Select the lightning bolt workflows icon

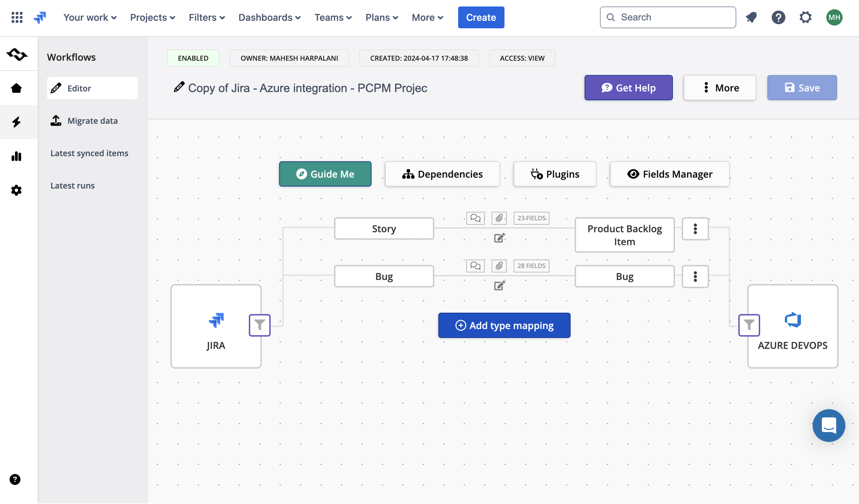[x=16, y=122]
